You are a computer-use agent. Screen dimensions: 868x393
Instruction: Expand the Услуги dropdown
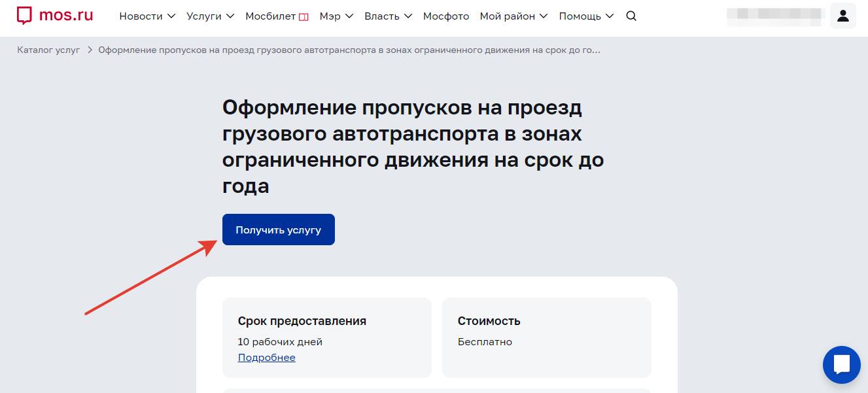tap(210, 16)
